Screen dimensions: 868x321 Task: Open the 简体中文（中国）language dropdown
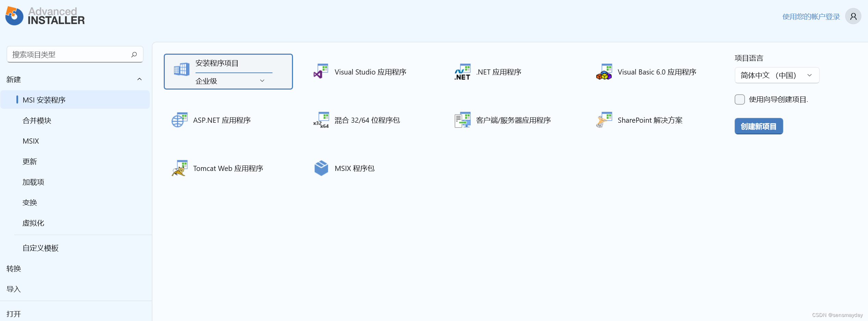pyautogui.click(x=777, y=75)
